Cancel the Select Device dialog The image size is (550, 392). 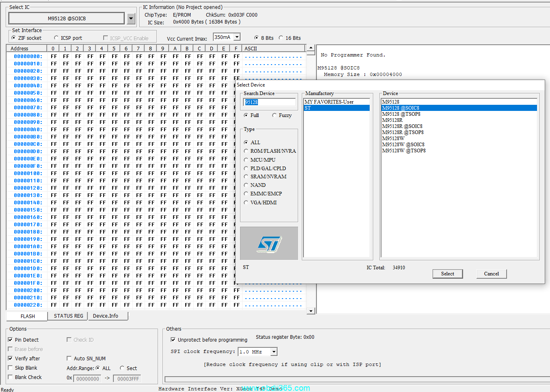pyautogui.click(x=491, y=274)
